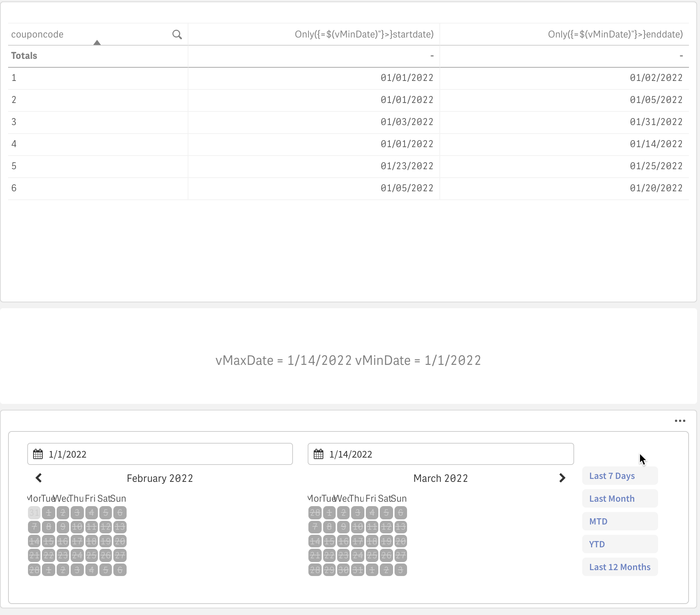700x615 pixels.
Task: Sort by the startdate column header
Action: tap(364, 35)
